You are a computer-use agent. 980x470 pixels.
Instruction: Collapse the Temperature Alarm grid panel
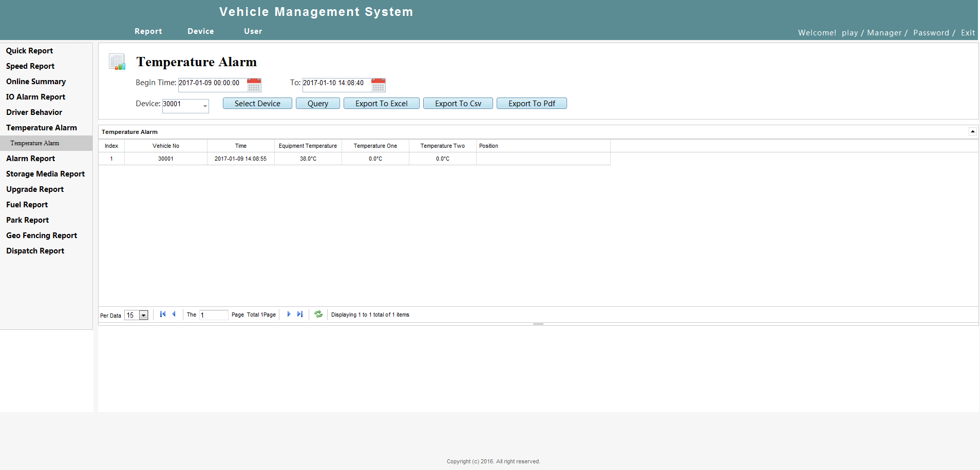click(x=972, y=131)
